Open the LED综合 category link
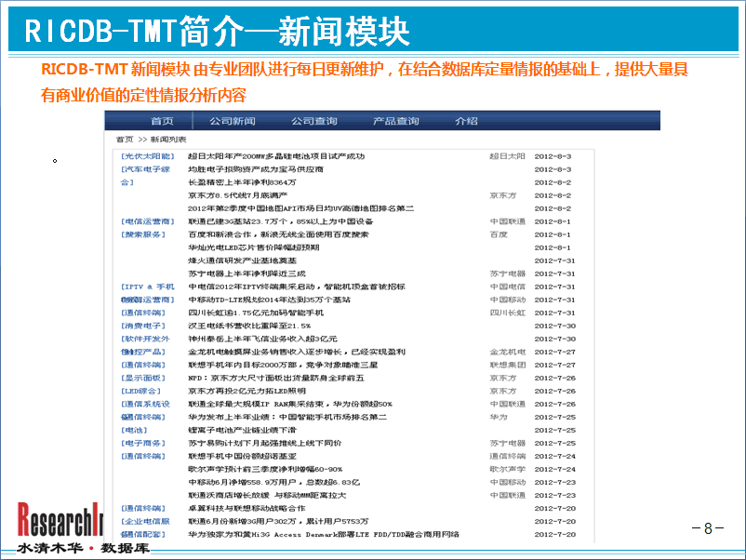 point(140,391)
